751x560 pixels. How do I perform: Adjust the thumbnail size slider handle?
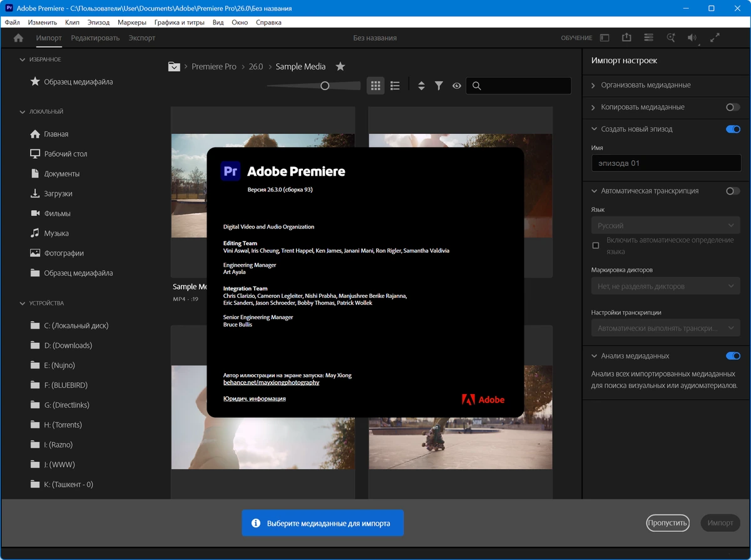point(325,86)
